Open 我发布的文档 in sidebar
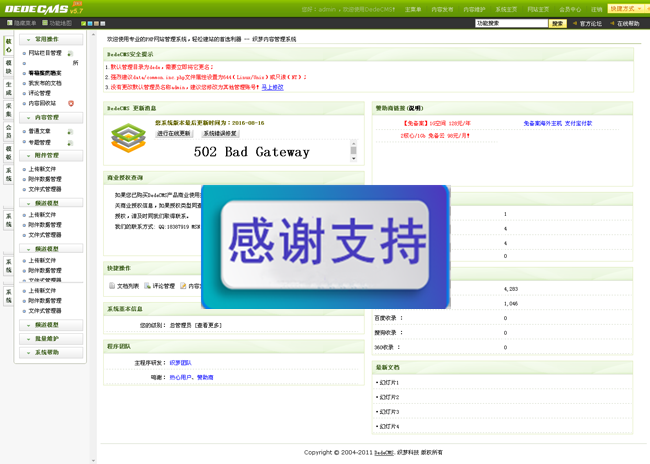The width and height of the screenshot is (650, 464). pos(45,83)
